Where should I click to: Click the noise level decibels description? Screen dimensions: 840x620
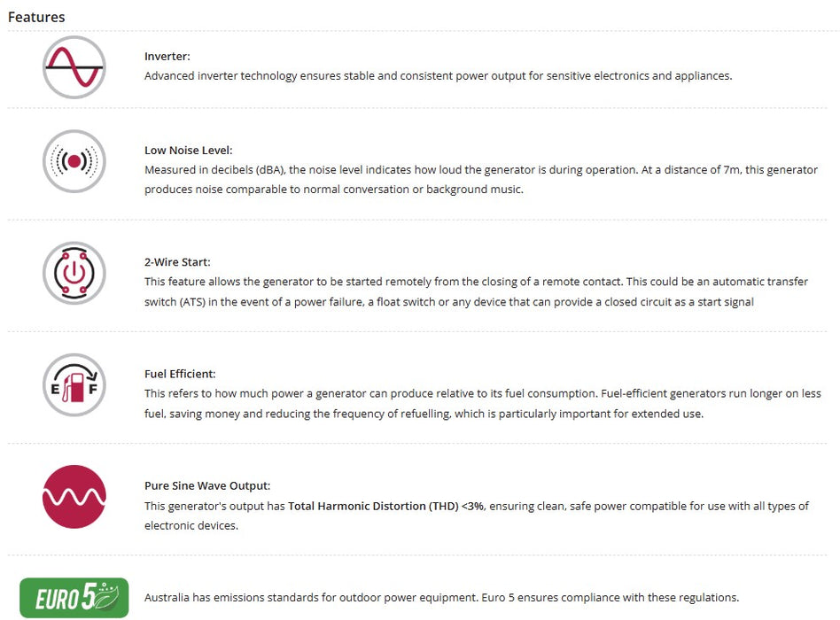click(x=481, y=170)
